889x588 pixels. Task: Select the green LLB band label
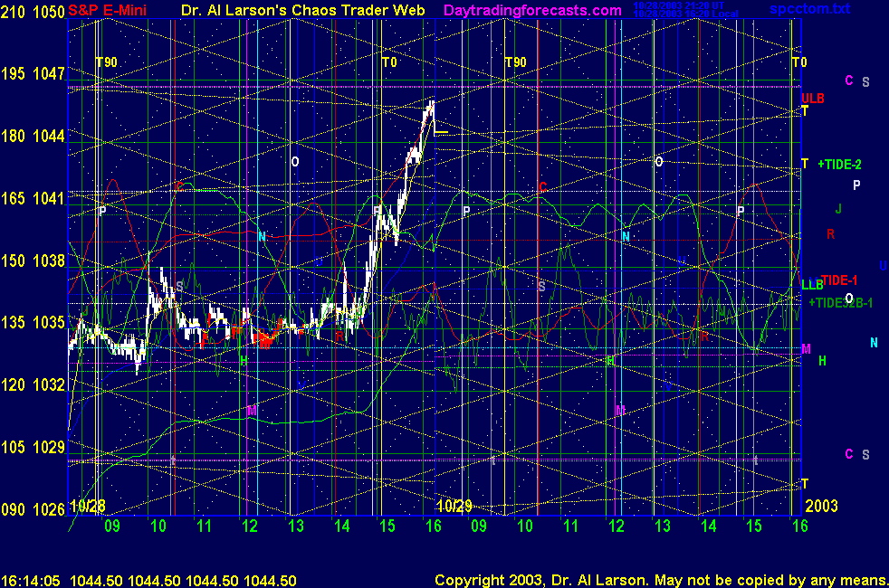[x=812, y=286]
